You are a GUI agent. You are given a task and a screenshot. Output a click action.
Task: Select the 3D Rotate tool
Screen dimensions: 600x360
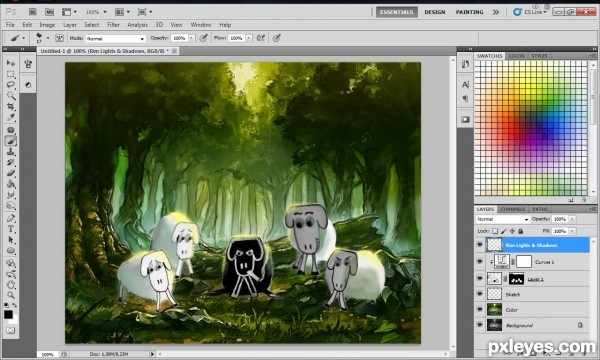pyautogui.click(x=11, y=263)
